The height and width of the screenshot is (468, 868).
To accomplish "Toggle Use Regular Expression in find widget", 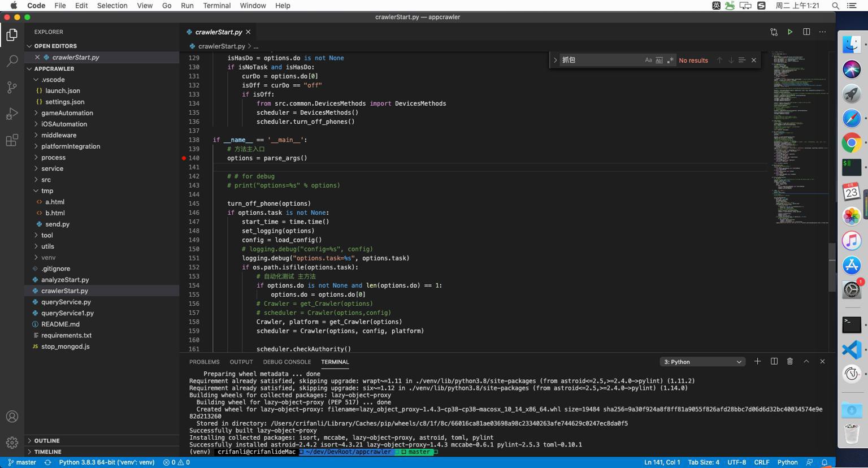I will point(670,60).
